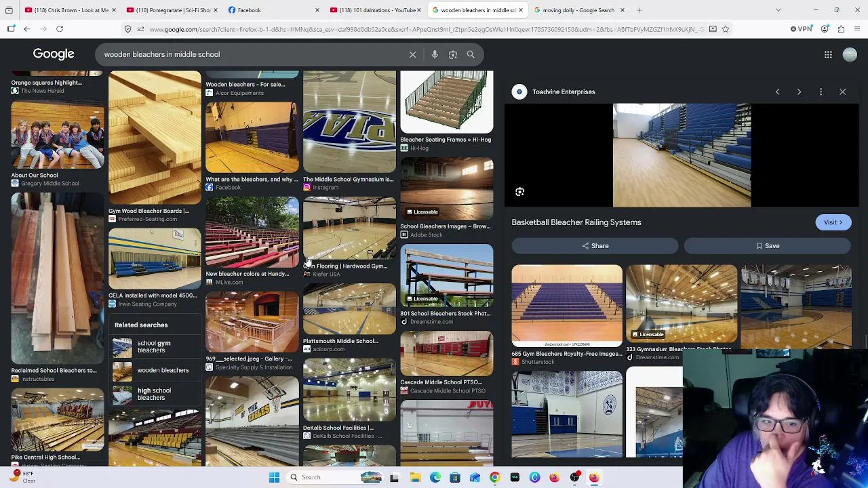Screen dimensions: 868x488
Task: Open OBS Studio from the taskbar
Action: coord(574,477)
